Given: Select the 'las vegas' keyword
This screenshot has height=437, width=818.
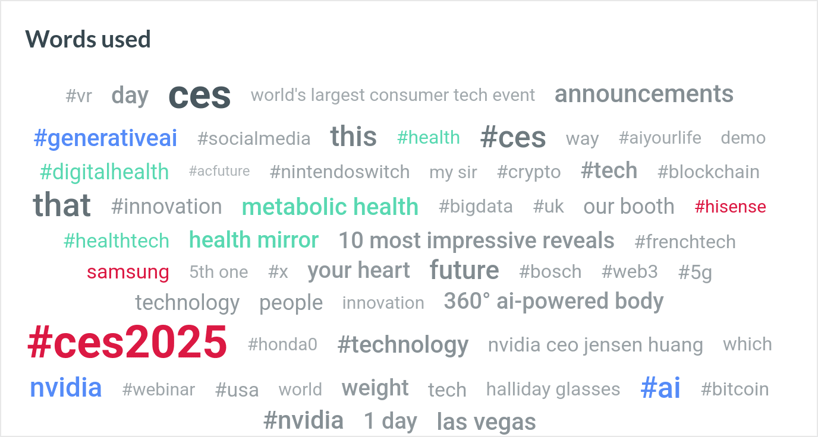Looking at the screenshot, I should click(486, 422).
